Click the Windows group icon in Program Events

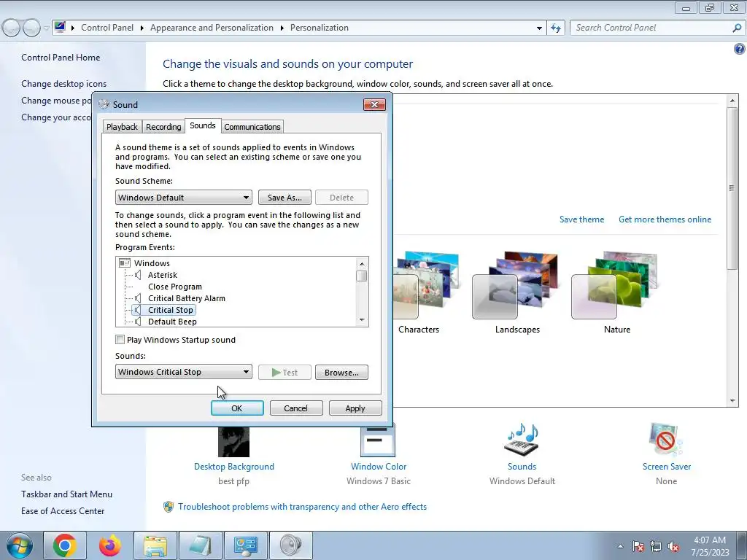point(125,262)
